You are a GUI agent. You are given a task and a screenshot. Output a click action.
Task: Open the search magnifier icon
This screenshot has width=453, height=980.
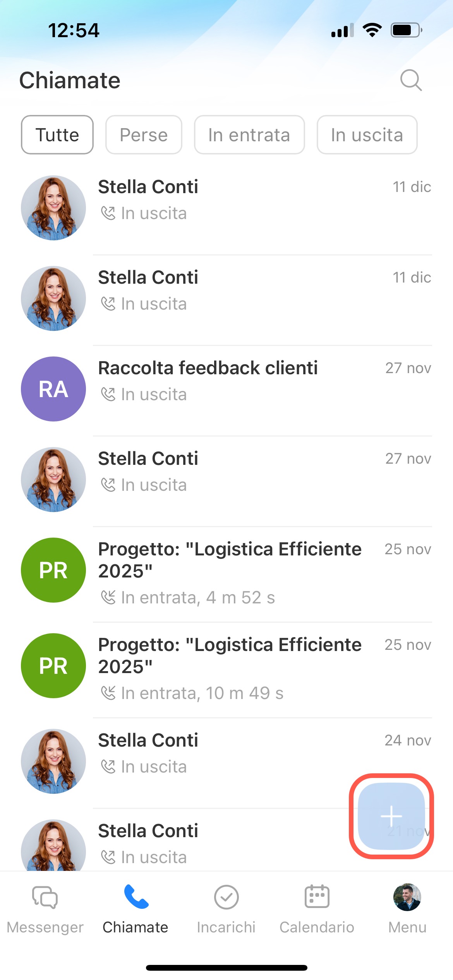(x=411, y=80)
